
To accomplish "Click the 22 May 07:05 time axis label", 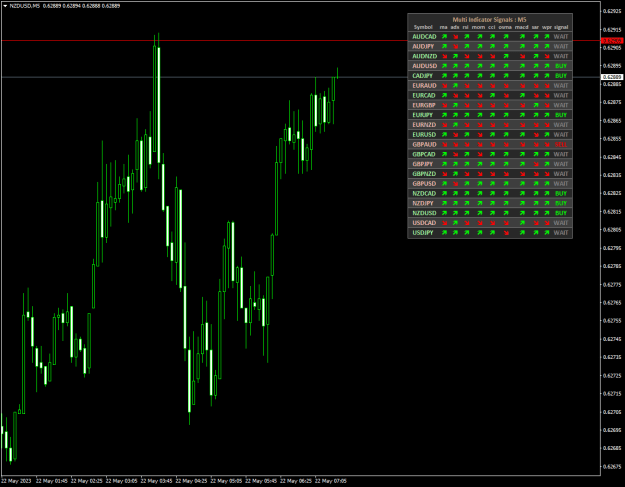I will point(330,481).
